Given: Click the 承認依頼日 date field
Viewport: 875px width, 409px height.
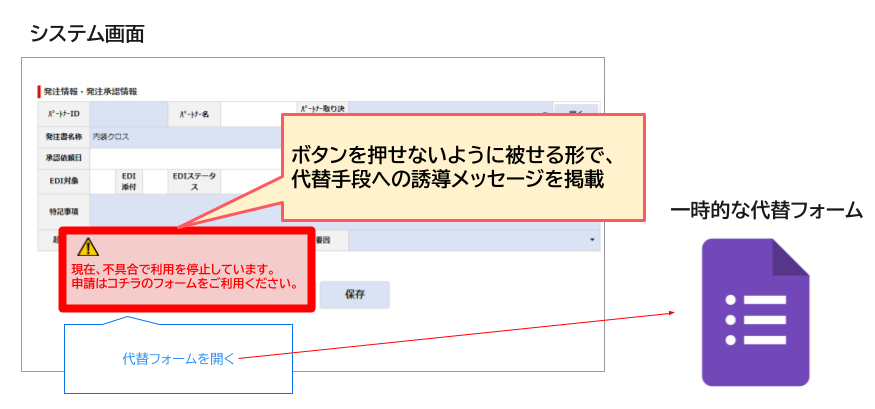Looking at the screenshot, I should tap(180, 157).
